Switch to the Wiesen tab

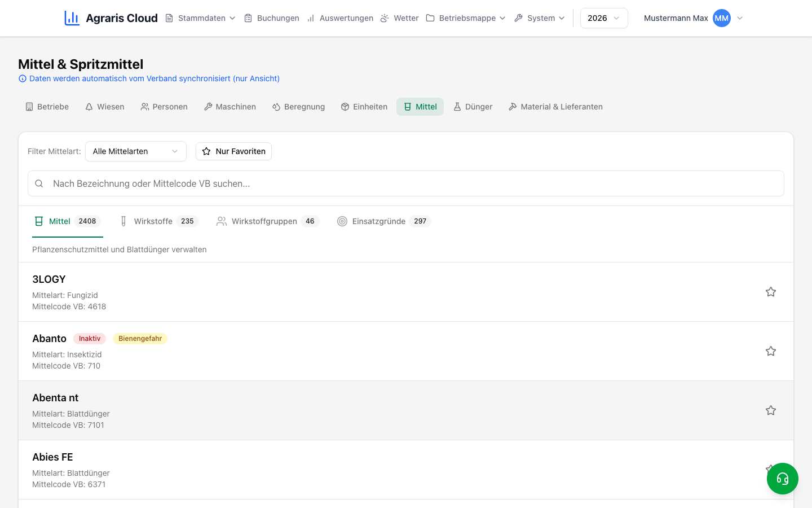105,107
